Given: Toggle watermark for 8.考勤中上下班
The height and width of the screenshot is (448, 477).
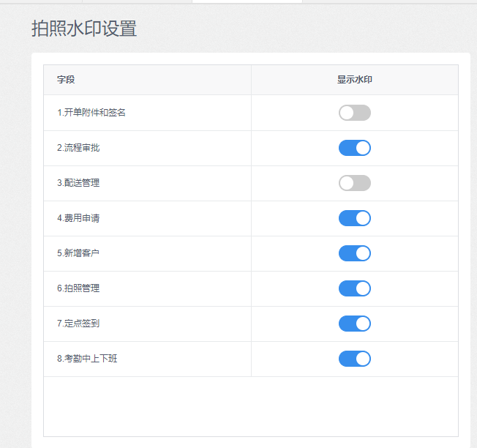Looking at the screenshot, I should click(354, 359).
